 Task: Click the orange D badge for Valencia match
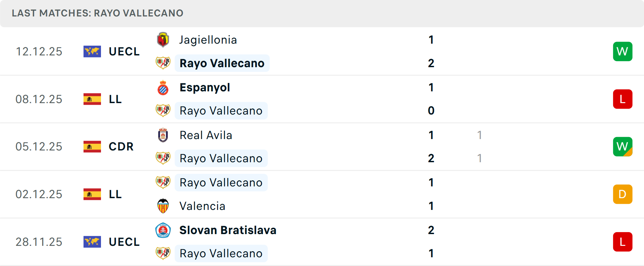point(623,194)
